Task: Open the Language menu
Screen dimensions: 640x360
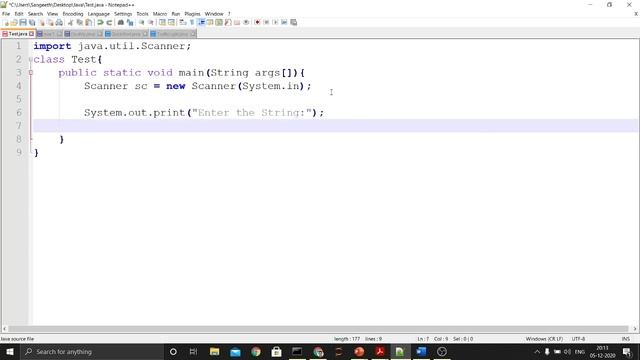Action: tap(98, 14)
